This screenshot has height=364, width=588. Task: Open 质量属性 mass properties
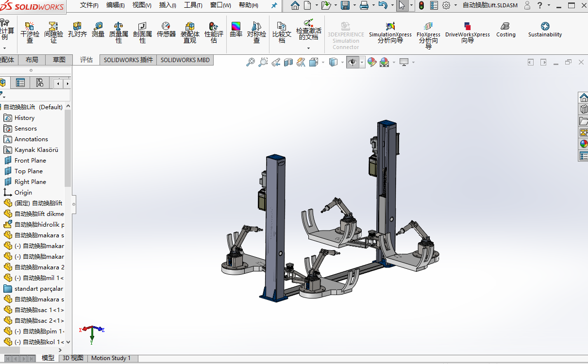click(x=118, y=32)
